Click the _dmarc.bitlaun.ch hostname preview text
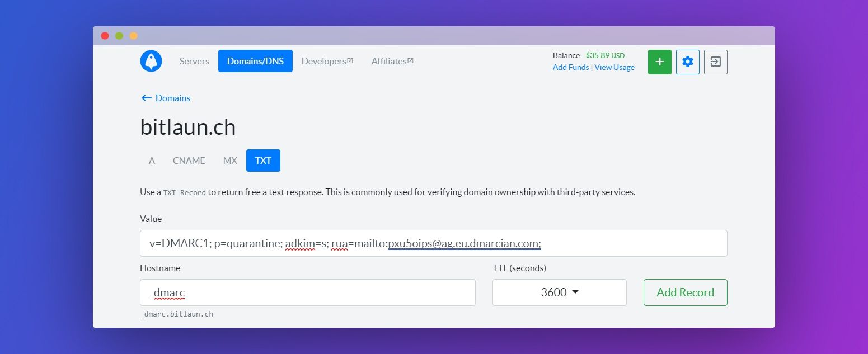 (176, 314)
